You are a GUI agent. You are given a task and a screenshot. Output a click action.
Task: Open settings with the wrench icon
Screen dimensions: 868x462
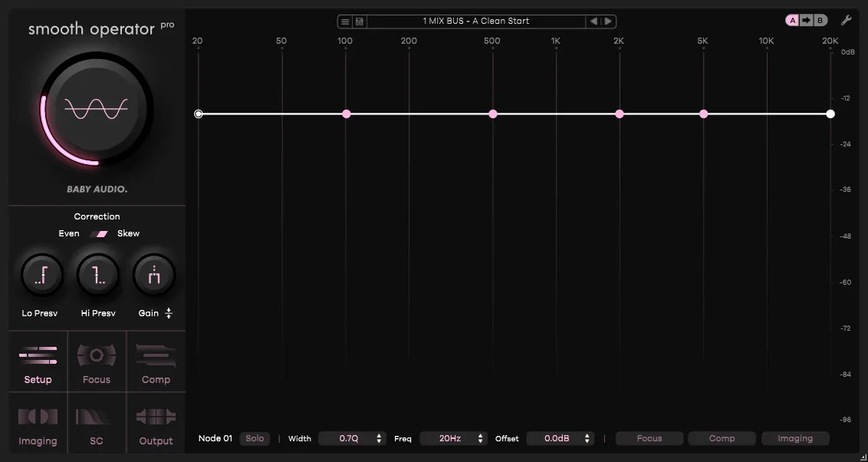tap(846, 21)
